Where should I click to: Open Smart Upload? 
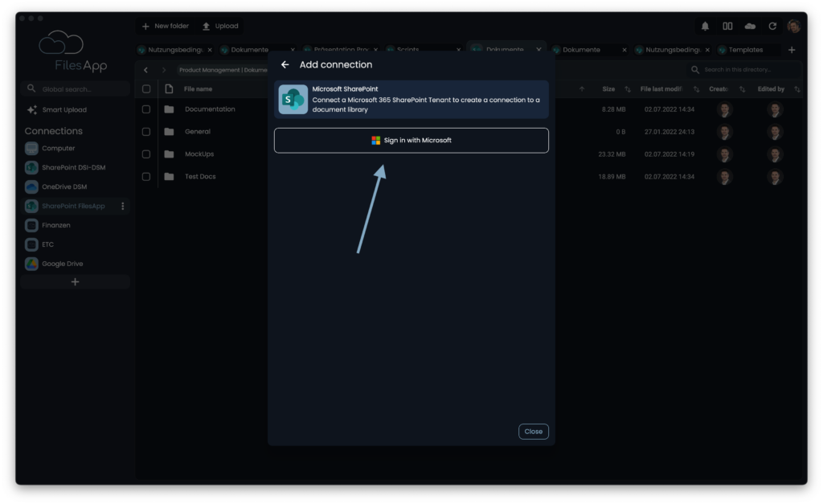coord(57,110)
